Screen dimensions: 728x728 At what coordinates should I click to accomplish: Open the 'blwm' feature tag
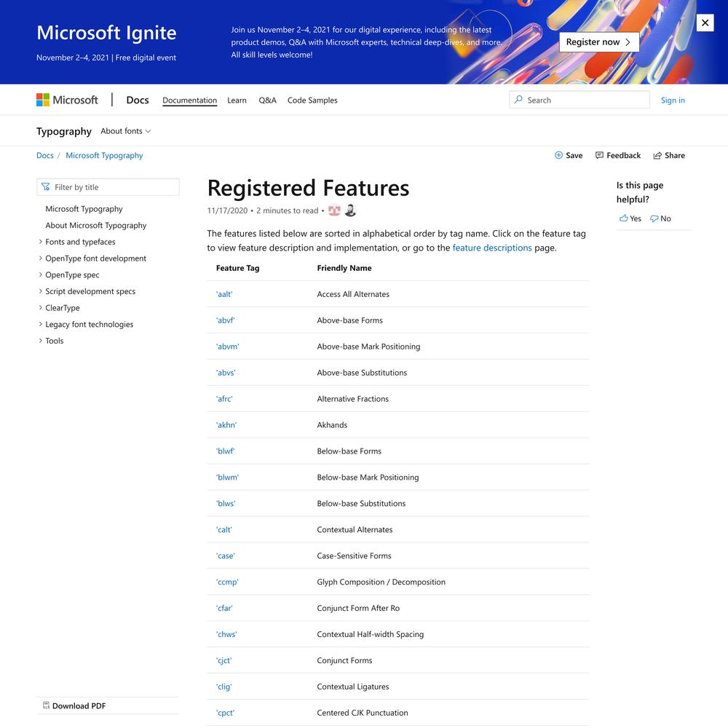(x=227, y=478)
